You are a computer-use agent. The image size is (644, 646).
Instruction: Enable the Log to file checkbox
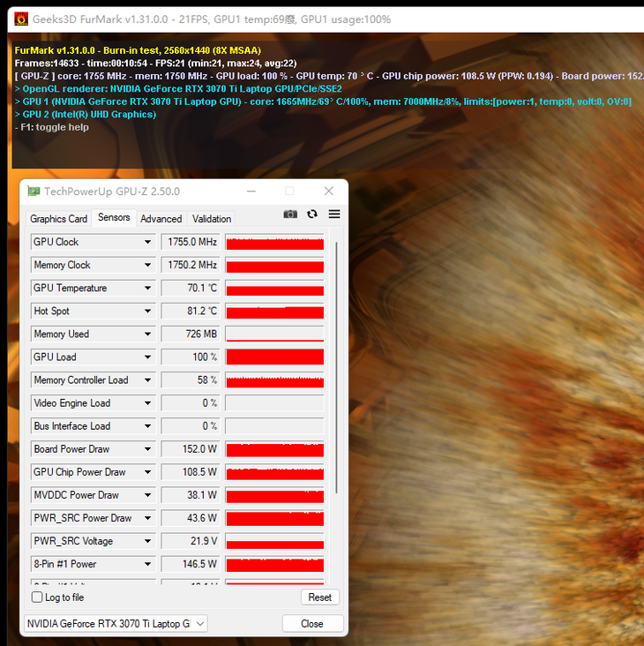click(x=37, y=597)
